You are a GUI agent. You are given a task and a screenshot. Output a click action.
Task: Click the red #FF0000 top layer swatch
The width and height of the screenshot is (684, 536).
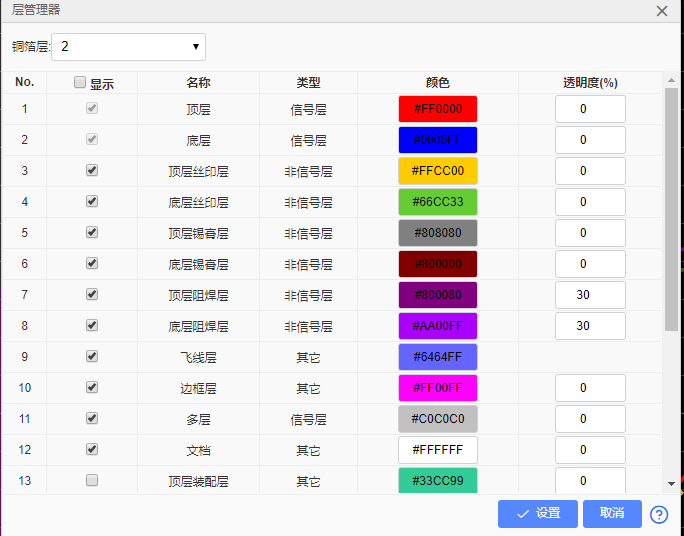click(437, 109)
